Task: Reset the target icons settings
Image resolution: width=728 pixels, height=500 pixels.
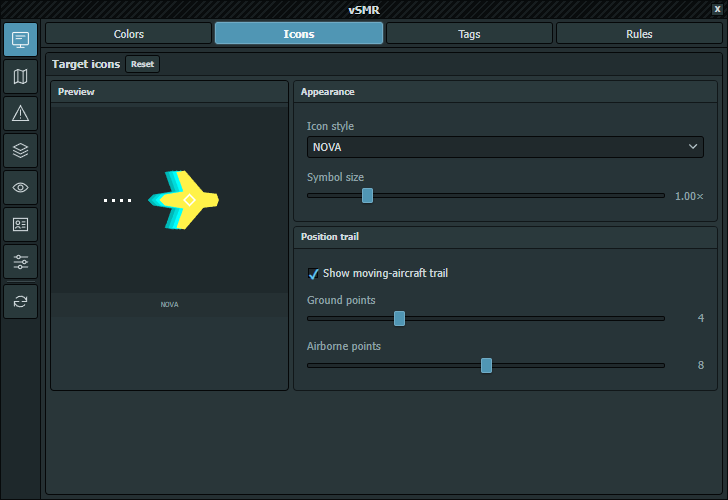Action: pos(143,64)
